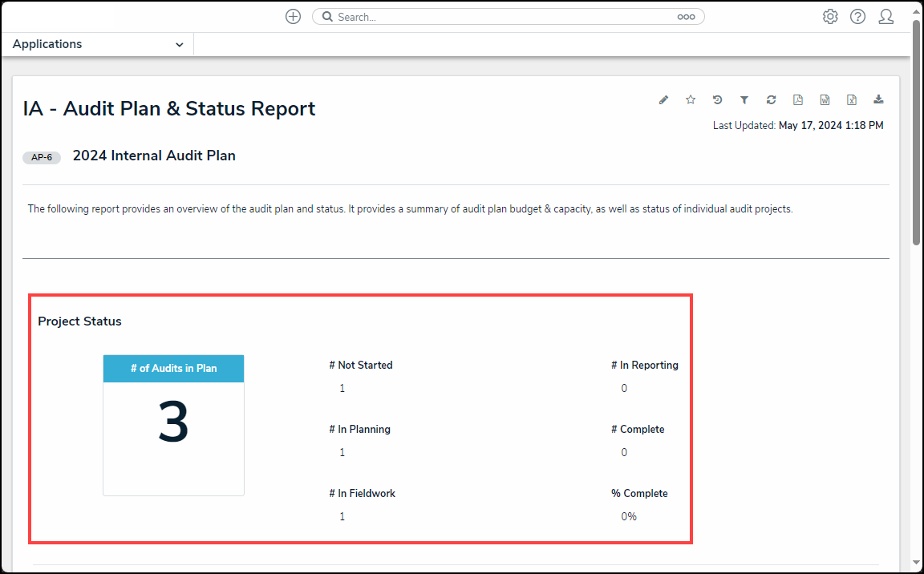Export the report to Word

click(x=825, y=100)
